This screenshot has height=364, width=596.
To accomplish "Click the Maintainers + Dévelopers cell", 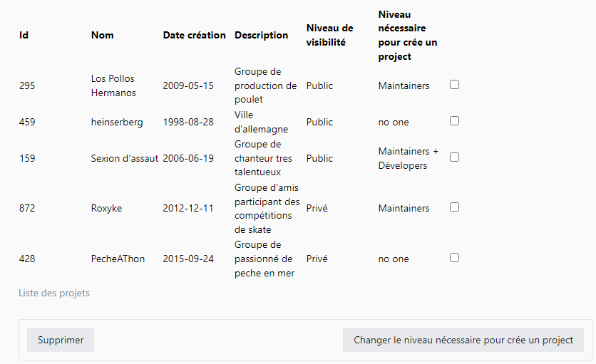I will pyautogui.click(x=409, y=158).
